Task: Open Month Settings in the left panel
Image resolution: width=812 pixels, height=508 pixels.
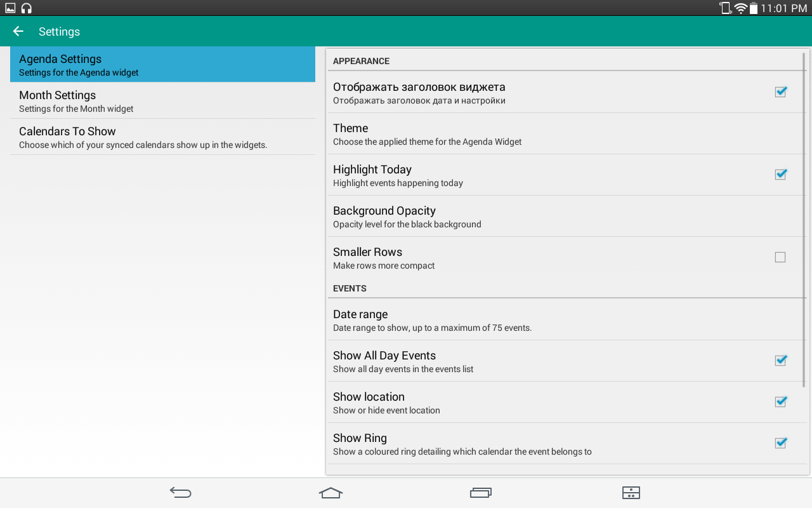Action: tap(162, 100)
